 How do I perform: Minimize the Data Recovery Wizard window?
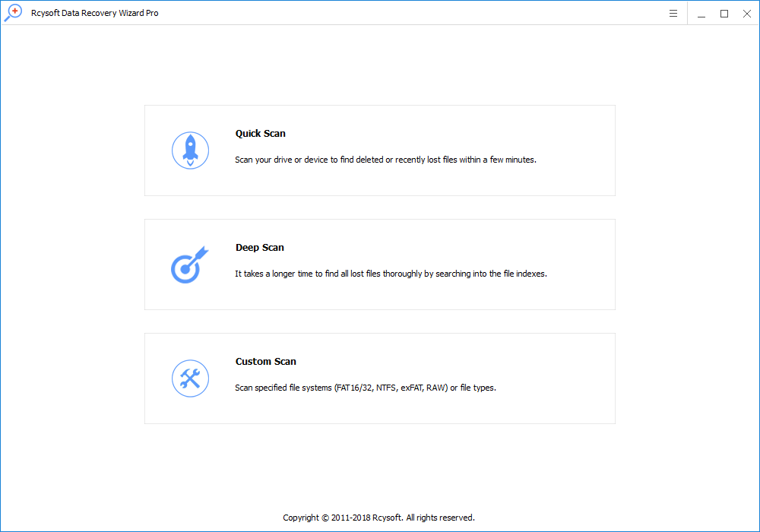point(701,14)
